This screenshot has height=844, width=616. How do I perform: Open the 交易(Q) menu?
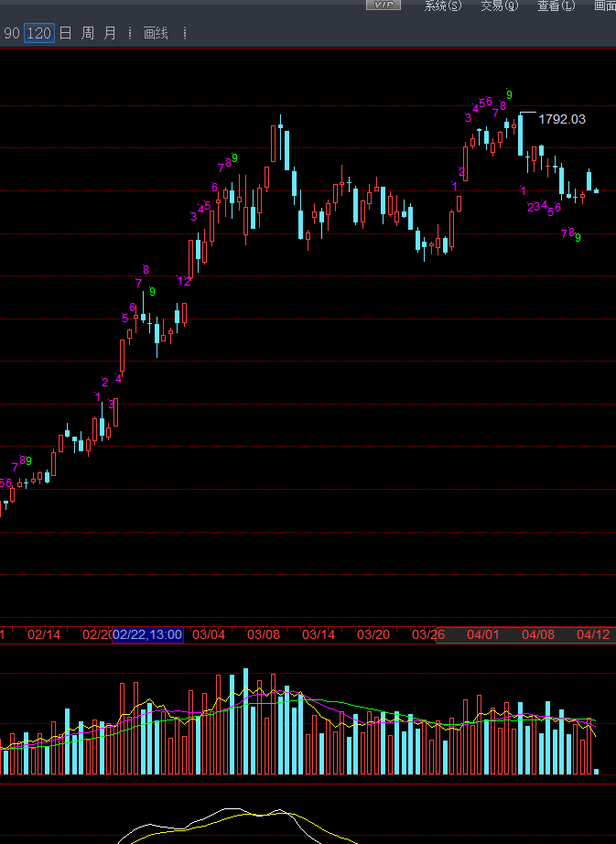coord(499,5)
